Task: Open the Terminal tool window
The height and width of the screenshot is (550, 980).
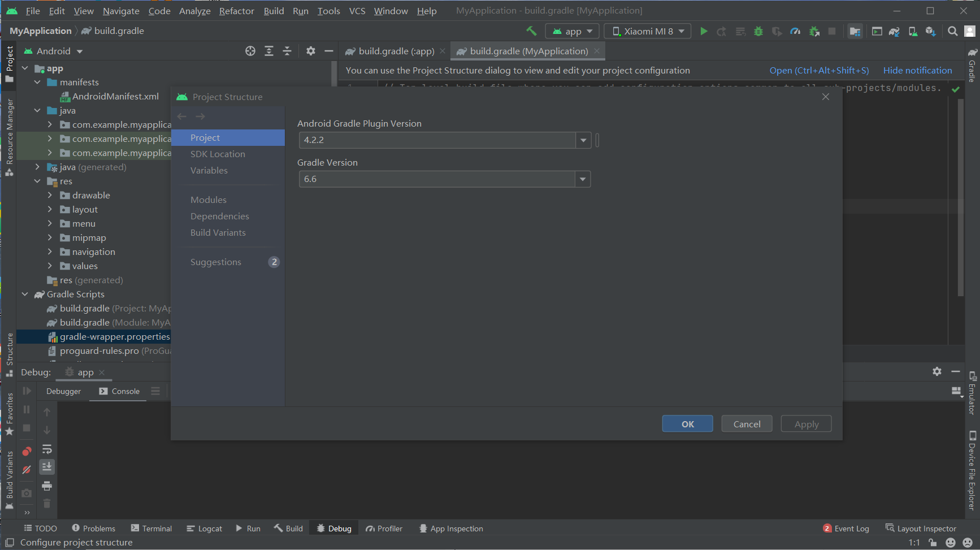Action: point(151,529)
